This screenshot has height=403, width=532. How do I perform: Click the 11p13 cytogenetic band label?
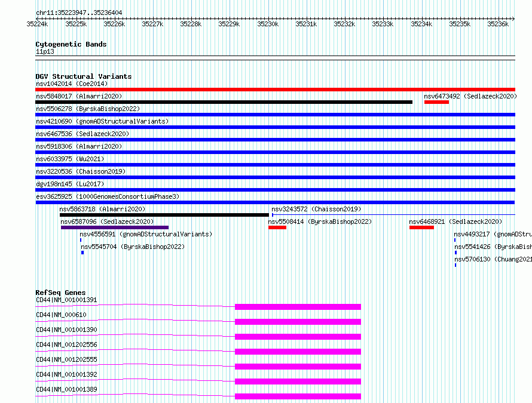coord(45,51)
